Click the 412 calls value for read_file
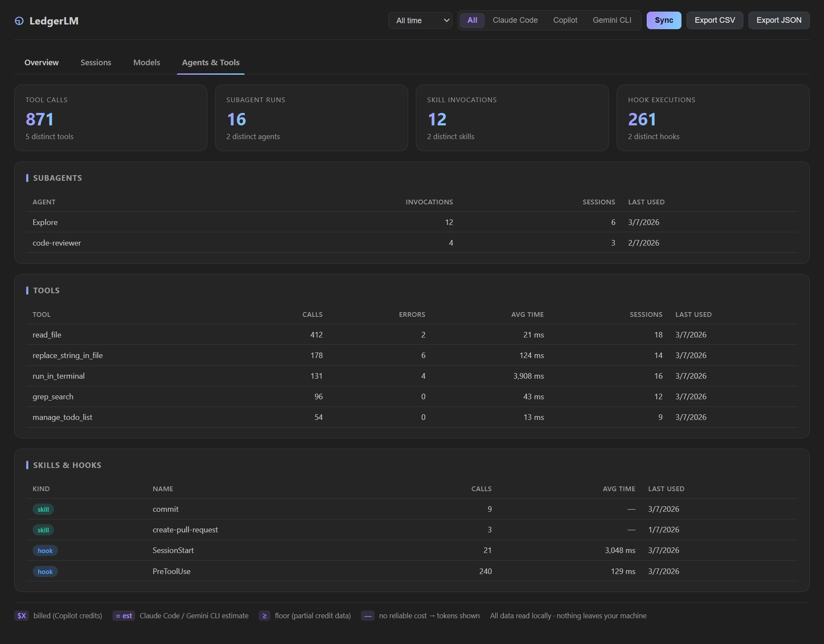 pyautogui.click(x=316, y=335)
